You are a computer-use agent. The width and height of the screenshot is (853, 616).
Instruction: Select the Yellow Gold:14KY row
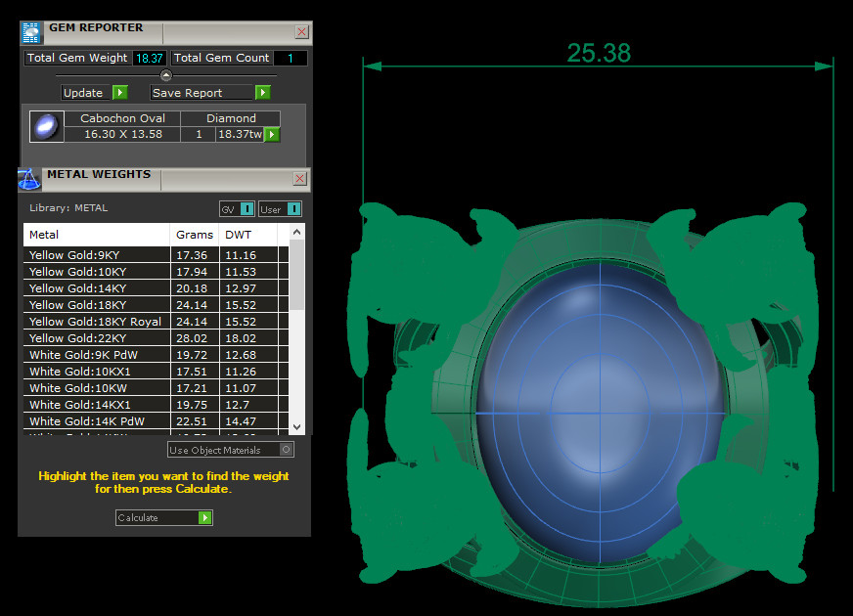(x=96, y=288)
